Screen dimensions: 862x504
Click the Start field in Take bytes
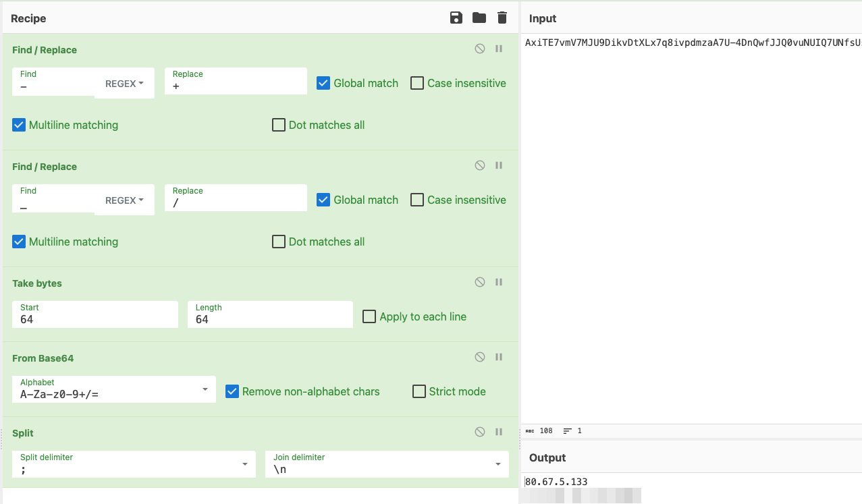[x=95, y=318]
